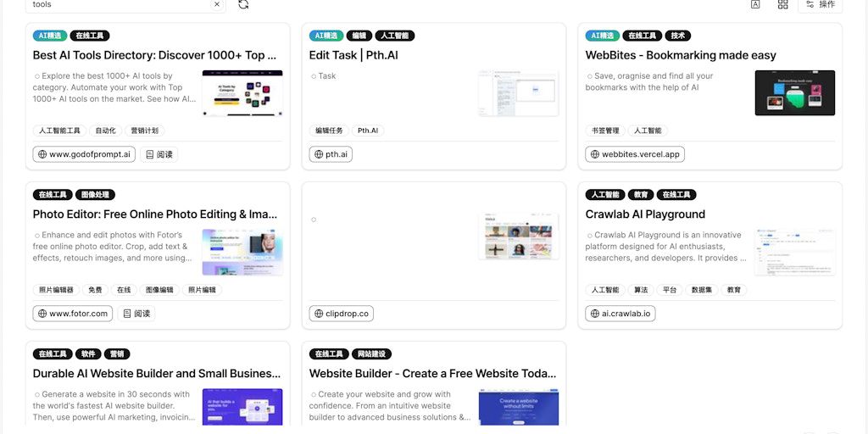This screenshot has width=868, height=434.
Task: Select the 营销计划 tag chip
Action: [144, 131]
